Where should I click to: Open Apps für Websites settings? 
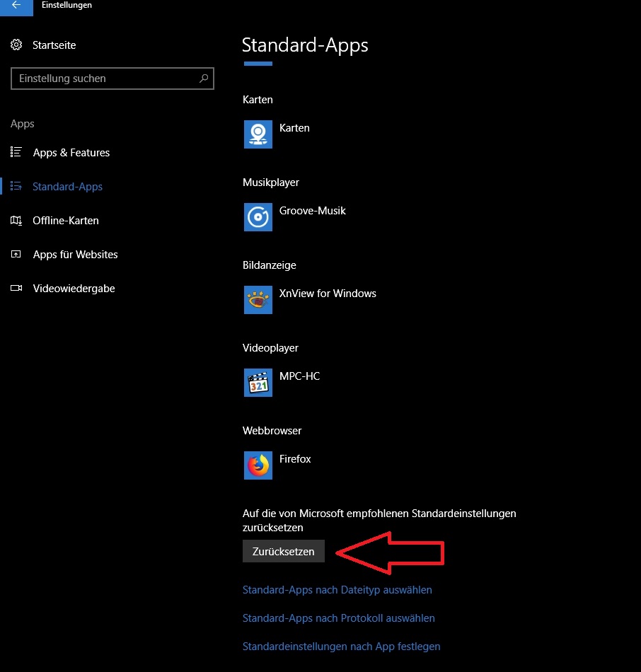[75, 255]
